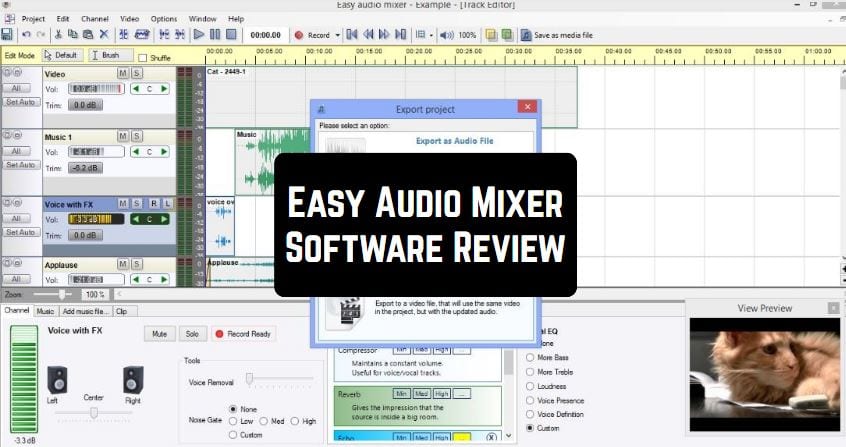Click the Copy icon in toolbar
Viewport: 846px width, 447px height.
coord(73,35)
